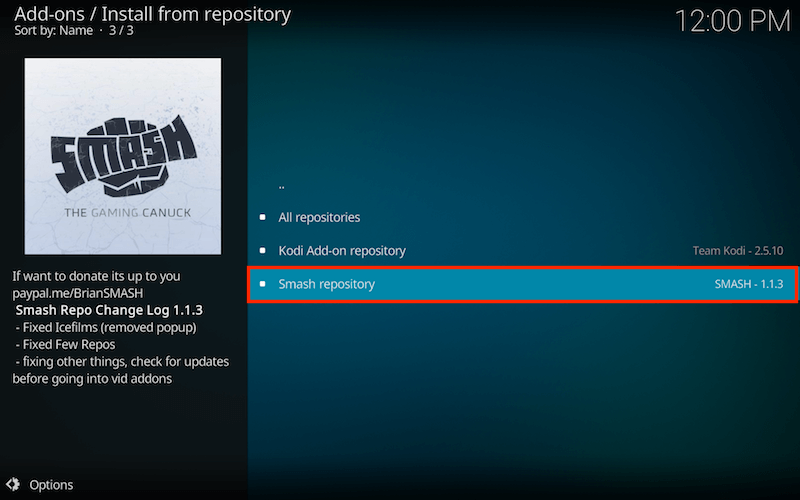Click the 12:00 PM clock
The image size is (800, 500).
click(x=733, y=21)
